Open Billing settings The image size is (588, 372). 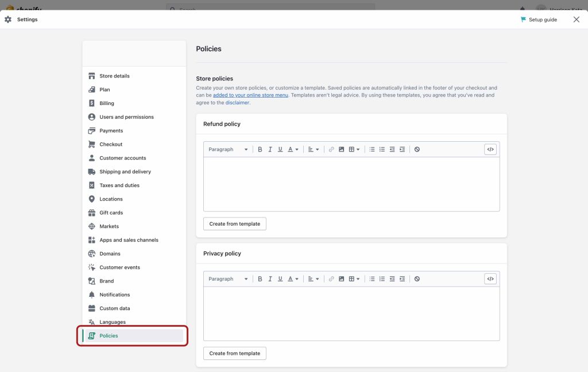click(134, 103)
